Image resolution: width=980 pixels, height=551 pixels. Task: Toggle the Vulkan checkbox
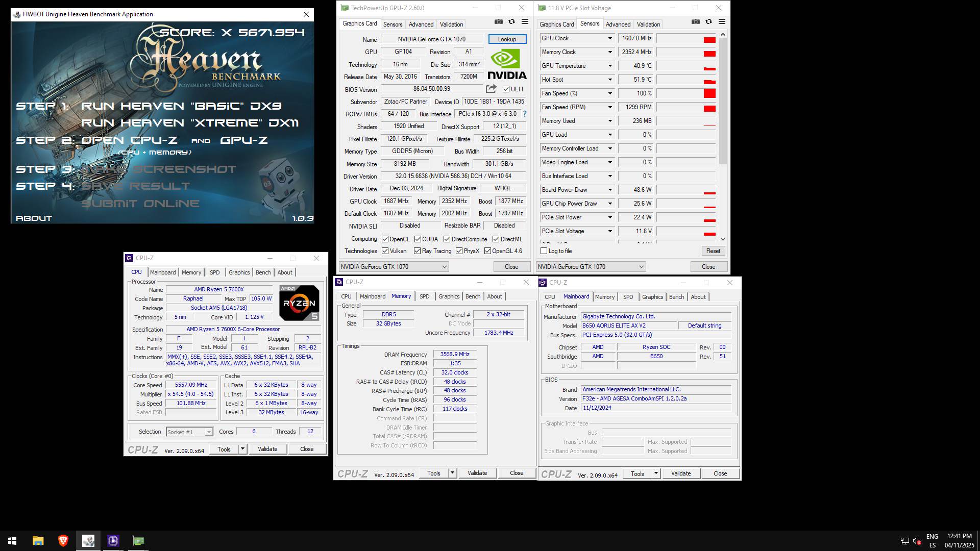tap(385, 251)
